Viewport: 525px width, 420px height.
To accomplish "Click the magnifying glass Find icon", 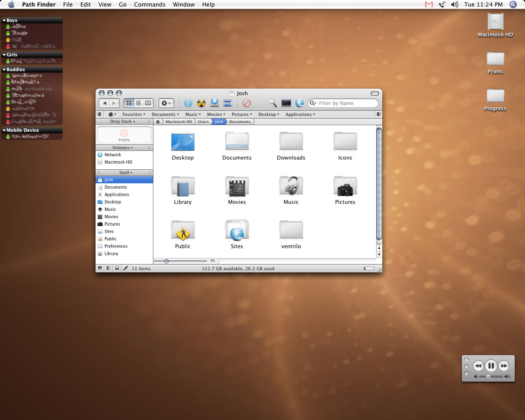I will 273,103.
